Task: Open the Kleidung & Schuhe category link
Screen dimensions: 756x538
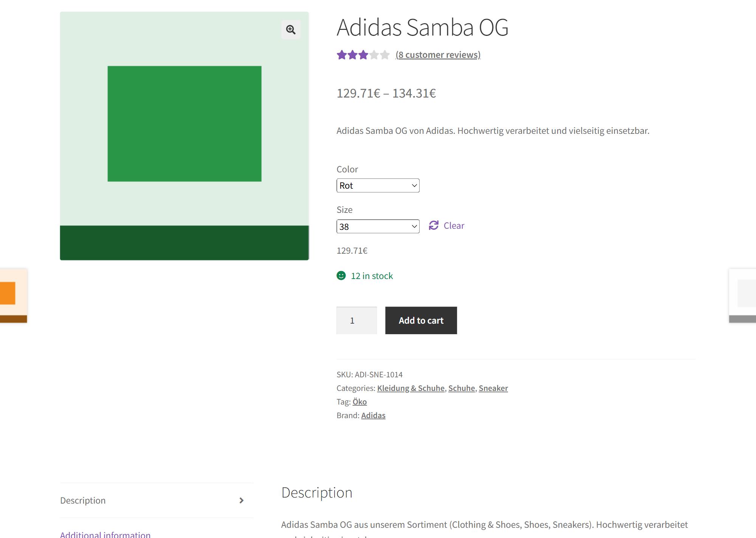Action: click(411, 388)
